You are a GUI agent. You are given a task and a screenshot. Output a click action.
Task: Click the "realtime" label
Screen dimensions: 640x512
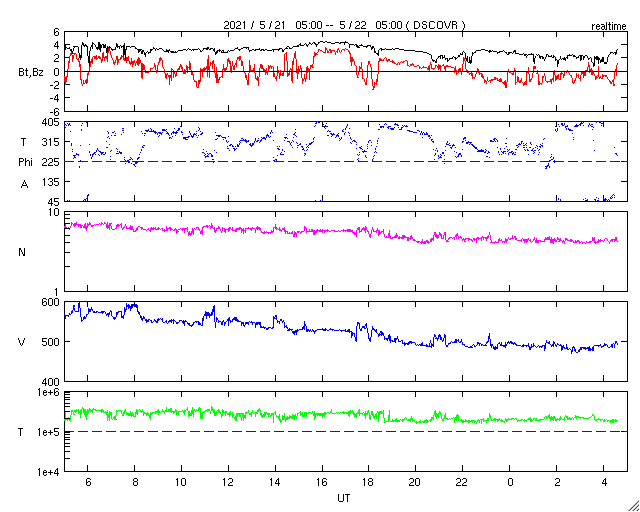click(609, 27)
